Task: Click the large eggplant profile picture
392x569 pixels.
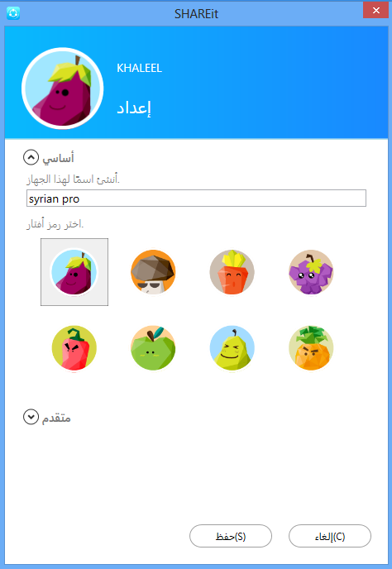Action: coord(62,88)
